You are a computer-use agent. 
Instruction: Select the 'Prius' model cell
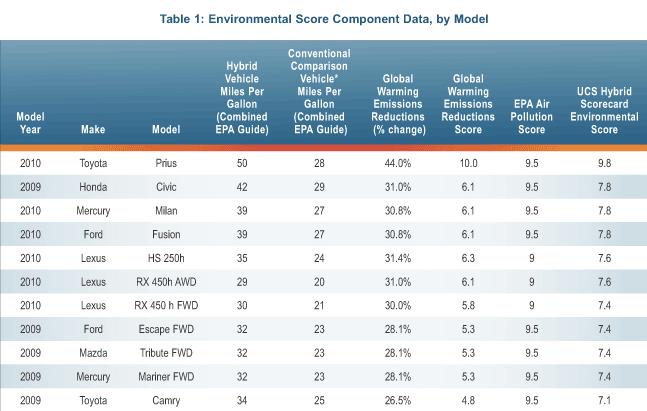pos(167,164)
